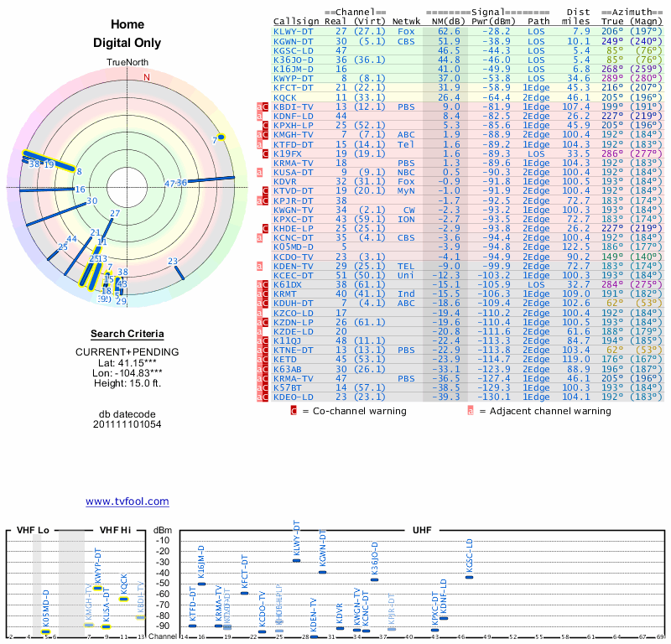
Task: Click the red N north marker on the radar
Action: tap(147, 77)
